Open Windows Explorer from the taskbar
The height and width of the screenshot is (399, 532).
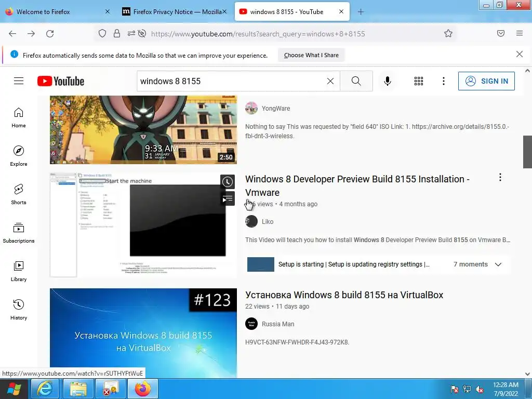pos(78,389)
